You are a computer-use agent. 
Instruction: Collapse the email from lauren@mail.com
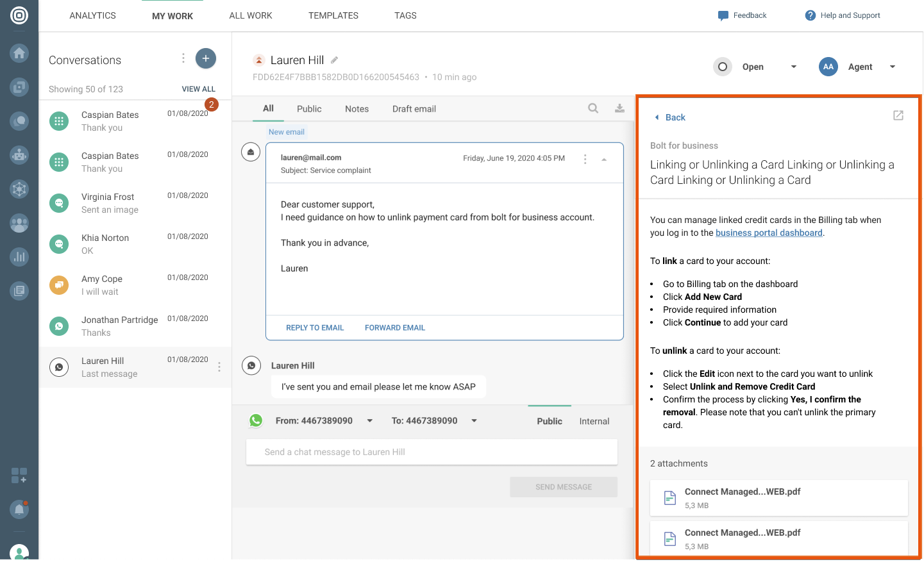[604, 160]
